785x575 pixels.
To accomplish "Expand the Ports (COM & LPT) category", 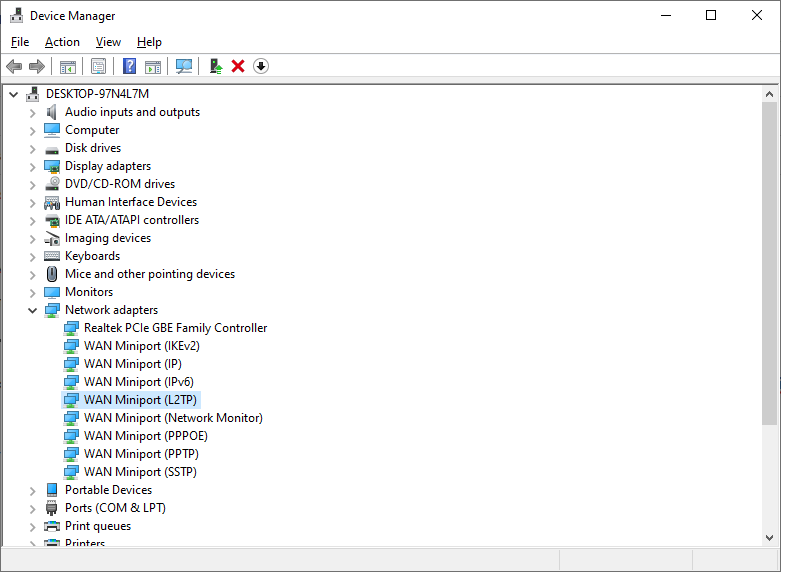I will click(32, 508).
